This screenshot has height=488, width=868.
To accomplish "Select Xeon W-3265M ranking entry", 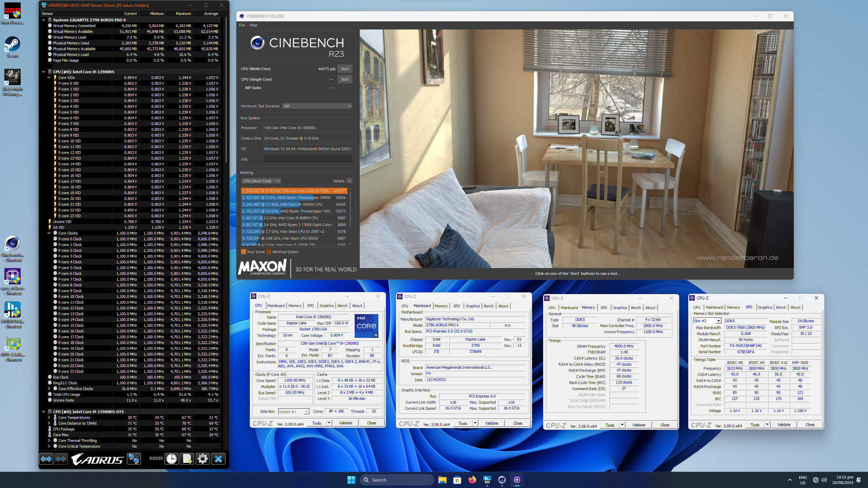I will (x=294, y=204).
